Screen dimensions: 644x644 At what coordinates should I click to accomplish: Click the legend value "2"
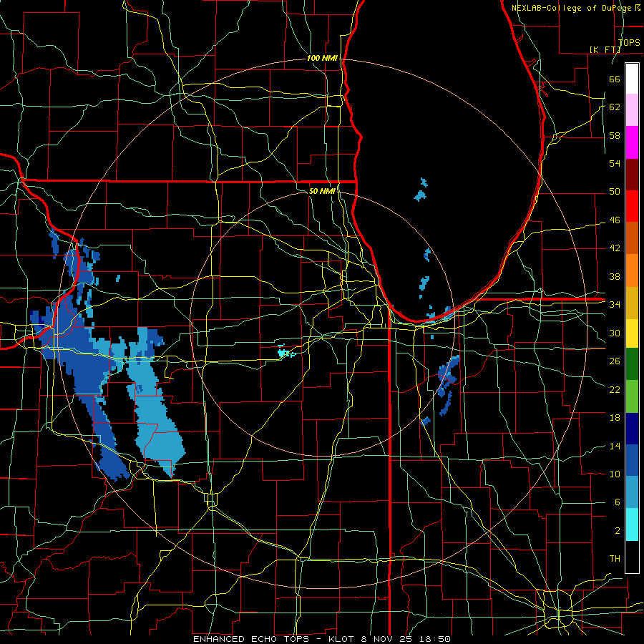pos(617,530)
